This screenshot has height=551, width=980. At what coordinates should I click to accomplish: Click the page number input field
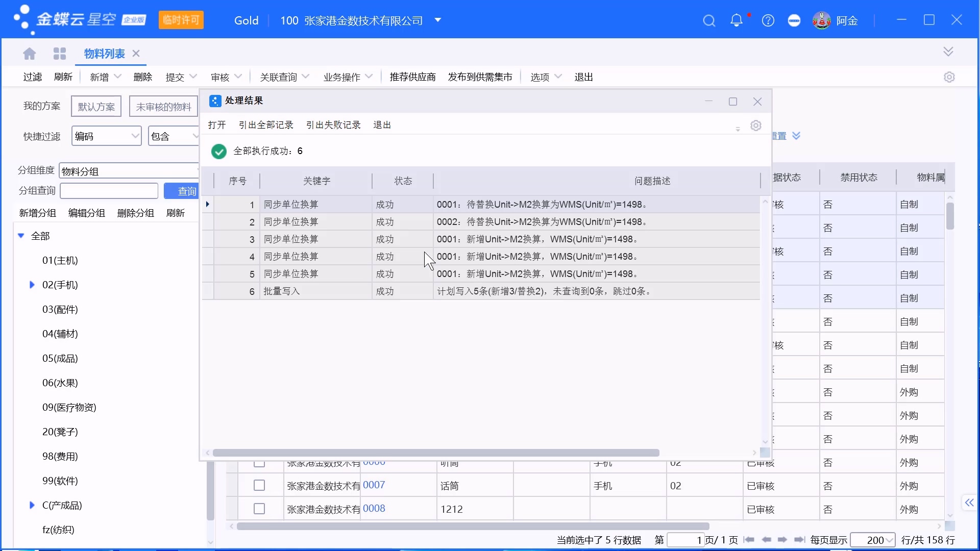[686, 540]
